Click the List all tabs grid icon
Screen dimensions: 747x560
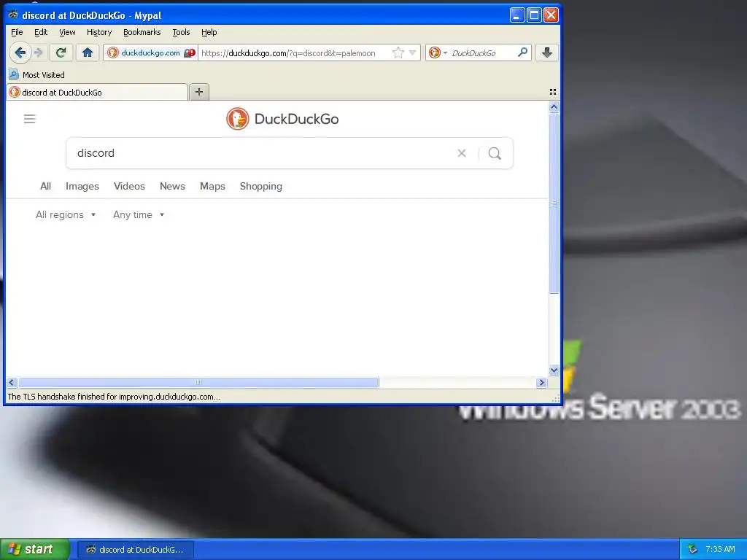point(553,92)
